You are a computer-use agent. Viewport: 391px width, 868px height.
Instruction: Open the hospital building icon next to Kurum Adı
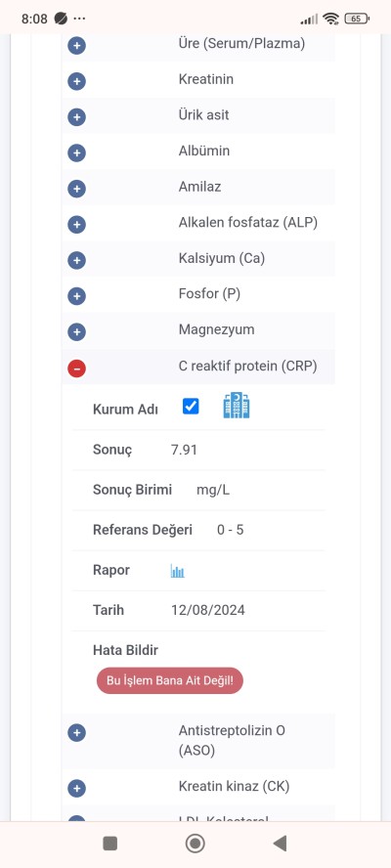(237, 406)
